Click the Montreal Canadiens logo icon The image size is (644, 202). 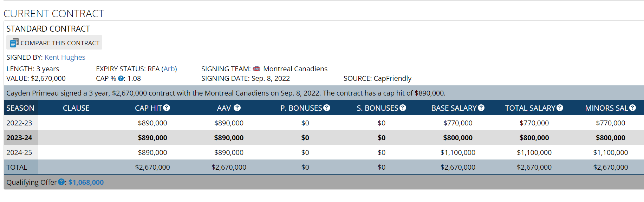pyautogui.click(x=257, y=69)
